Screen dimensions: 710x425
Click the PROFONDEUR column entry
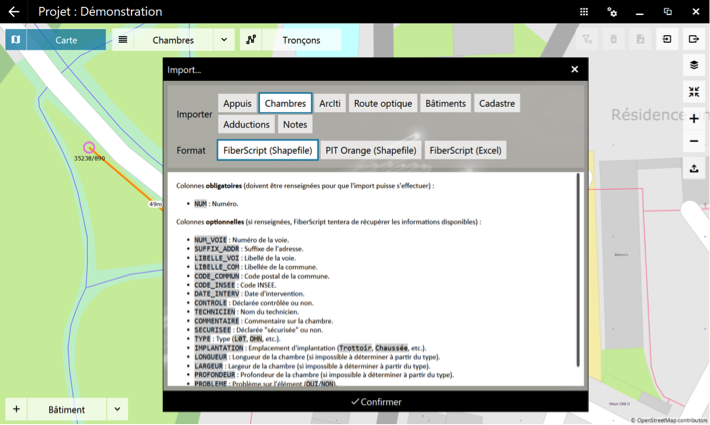(x=324, y=375)
